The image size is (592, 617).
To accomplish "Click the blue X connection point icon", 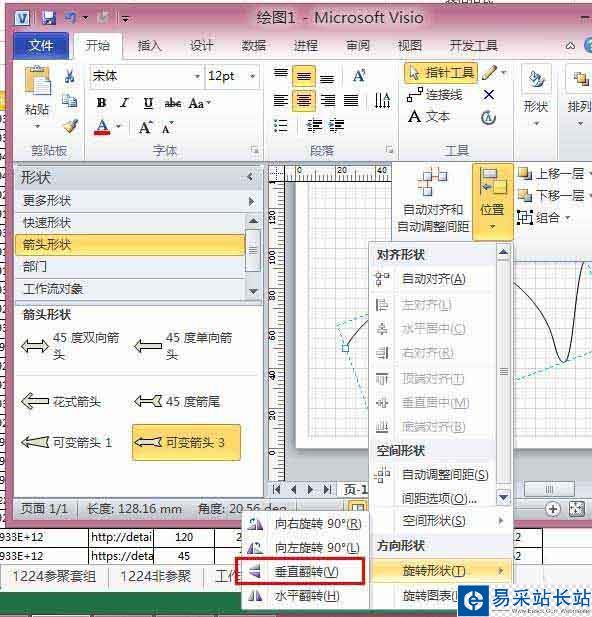I will tap(489, 95).
